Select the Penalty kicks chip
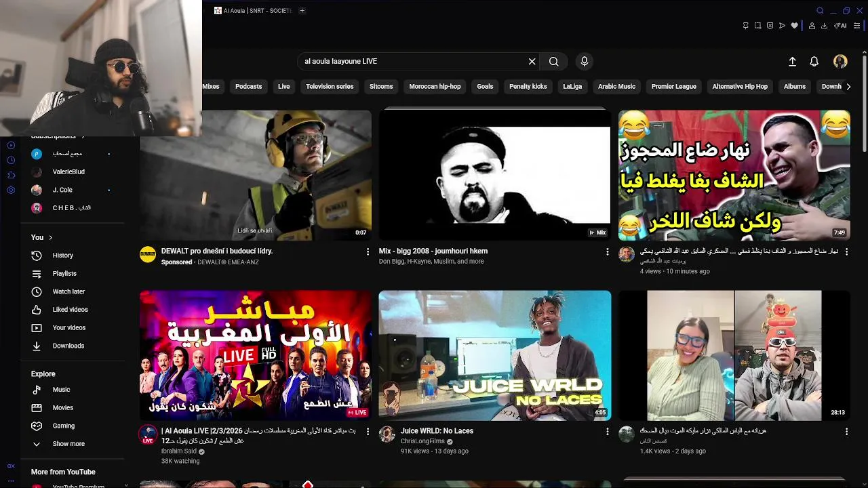This screenshot has height=488, width=868. pos(528,87)
